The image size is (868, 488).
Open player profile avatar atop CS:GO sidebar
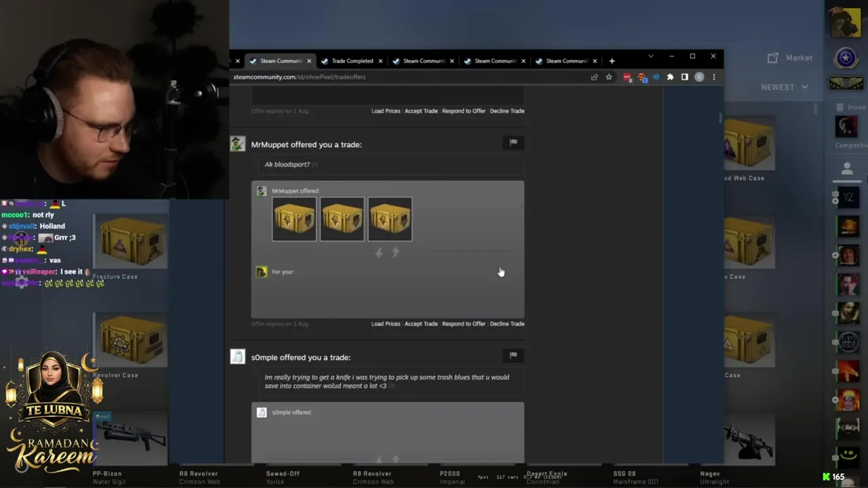coord(846,22)
